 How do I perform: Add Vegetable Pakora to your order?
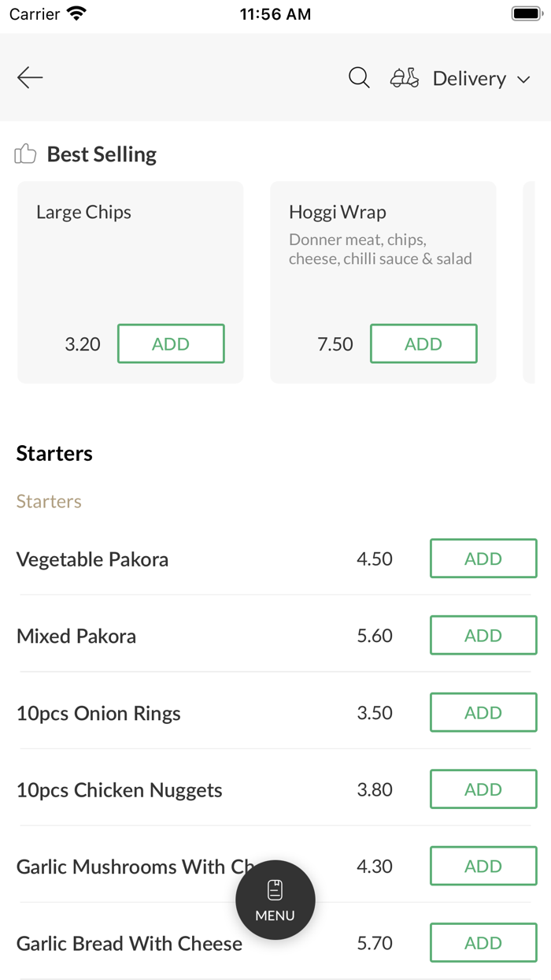tap(483, 559)
